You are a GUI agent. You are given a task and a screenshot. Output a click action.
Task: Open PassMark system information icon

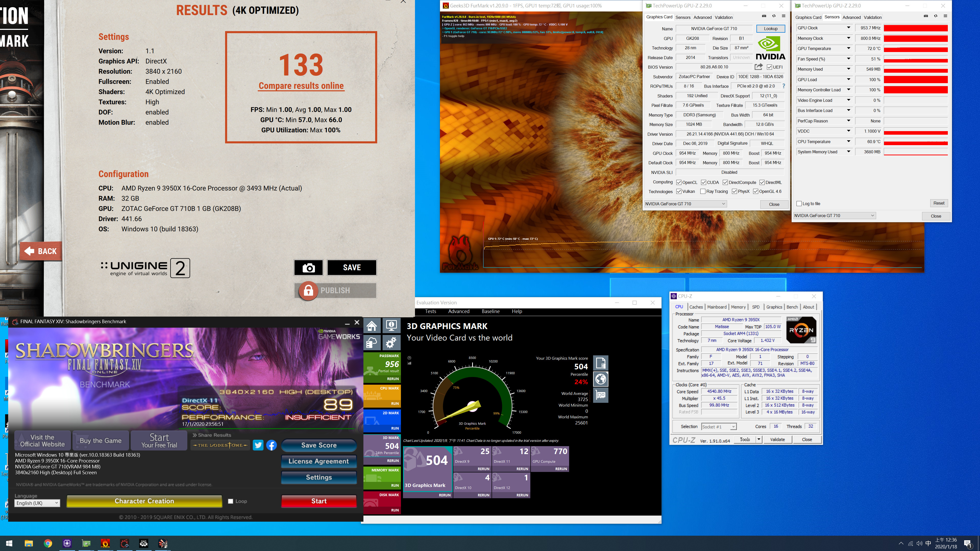391,326
